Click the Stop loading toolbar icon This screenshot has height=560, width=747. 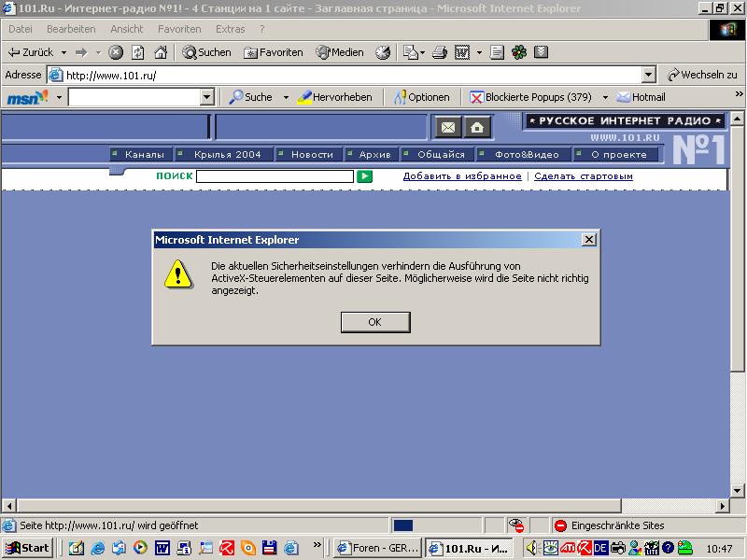(115, 52)
